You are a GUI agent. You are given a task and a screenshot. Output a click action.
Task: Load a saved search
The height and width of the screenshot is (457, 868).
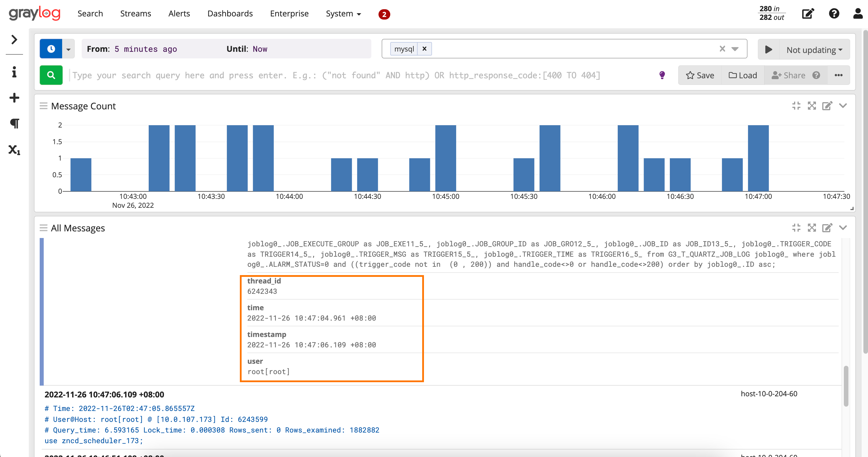tap(743, 75)
